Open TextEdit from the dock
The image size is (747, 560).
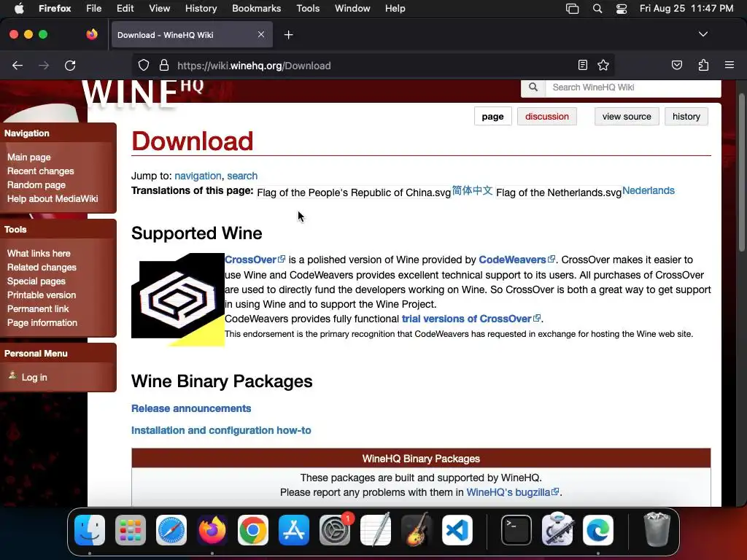click(376, 530)
